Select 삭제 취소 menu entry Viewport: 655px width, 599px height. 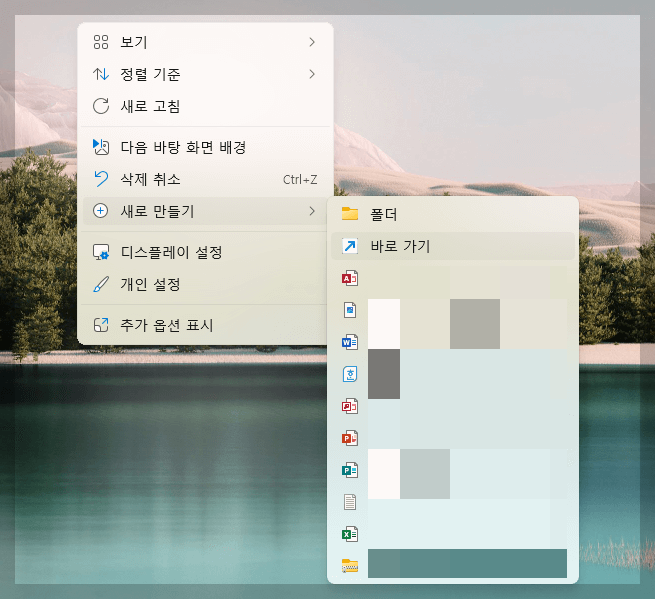click(x=205, y=179)
